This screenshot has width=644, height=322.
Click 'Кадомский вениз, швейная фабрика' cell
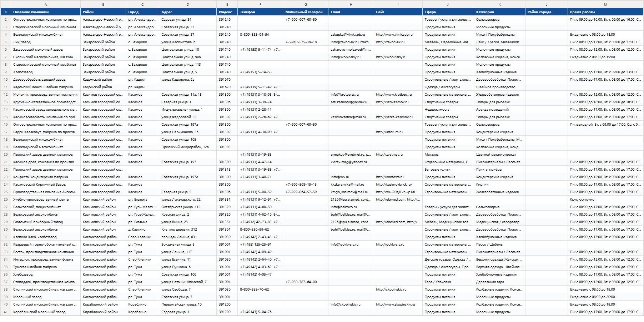(46, 87)
